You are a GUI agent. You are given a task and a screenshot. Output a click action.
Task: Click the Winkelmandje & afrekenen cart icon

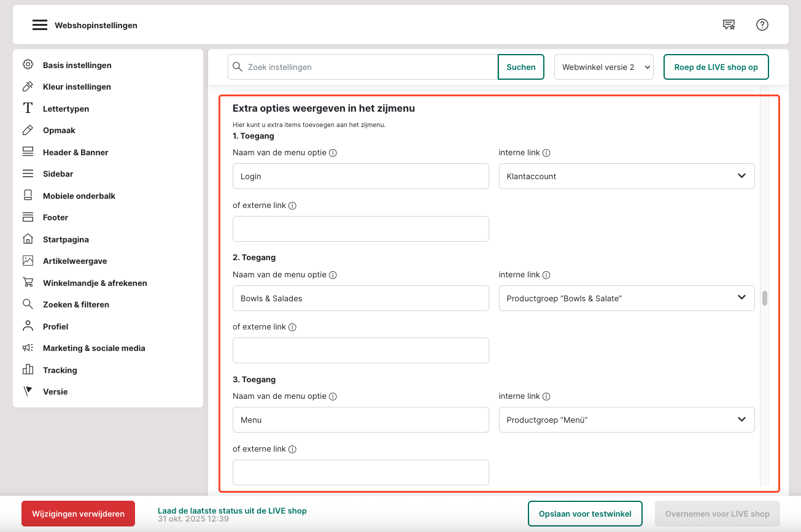coord(28,283)
